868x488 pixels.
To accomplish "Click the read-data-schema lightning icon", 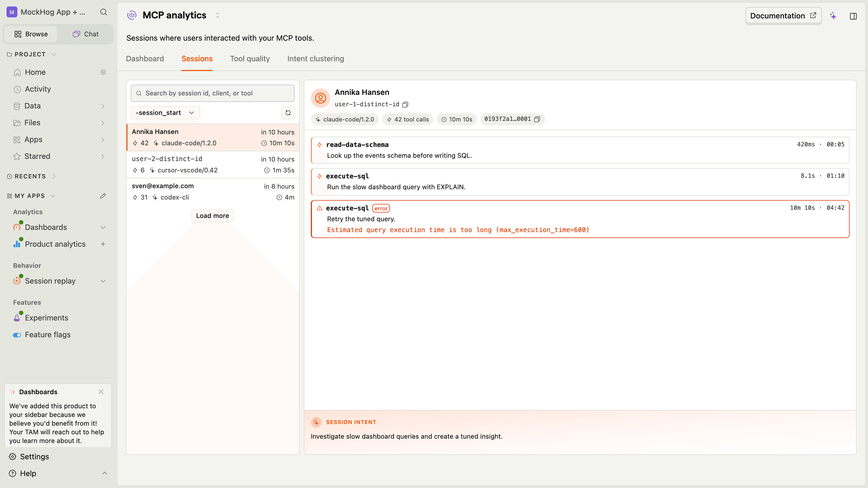I will tap(320, 145).
